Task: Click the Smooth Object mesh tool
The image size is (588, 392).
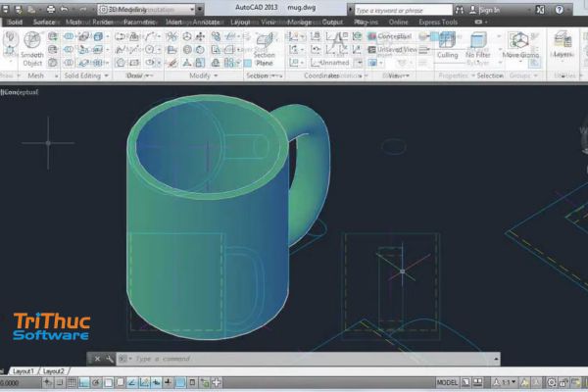Action: pyautogui.click(x=32, y=49)
